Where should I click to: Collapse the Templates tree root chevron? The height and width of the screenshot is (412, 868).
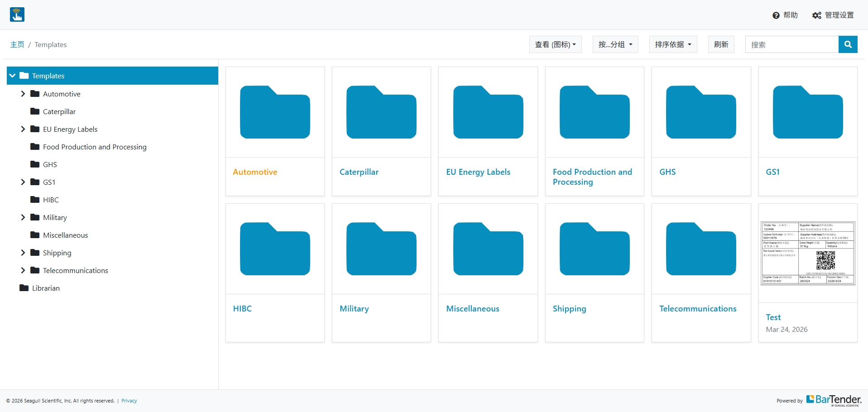click(12, 76)
